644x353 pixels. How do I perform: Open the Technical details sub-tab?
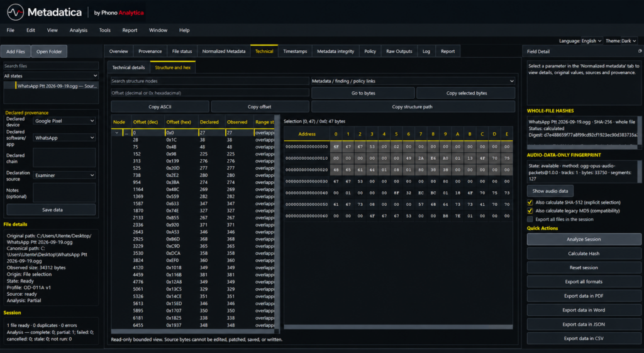coord(128,67)
